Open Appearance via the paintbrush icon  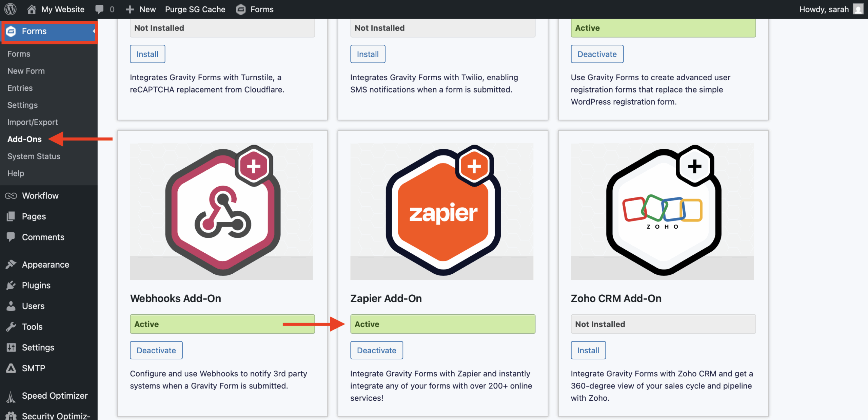[x=11, y=264]
